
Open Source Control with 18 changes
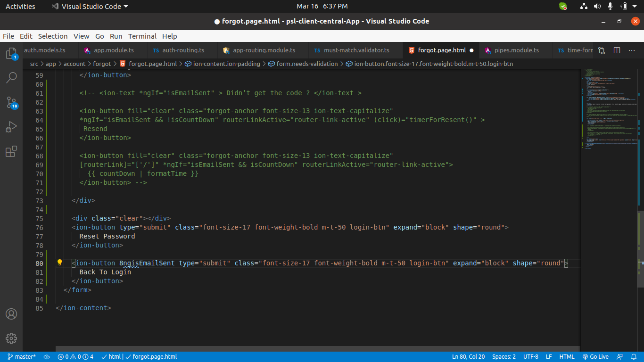11,102
